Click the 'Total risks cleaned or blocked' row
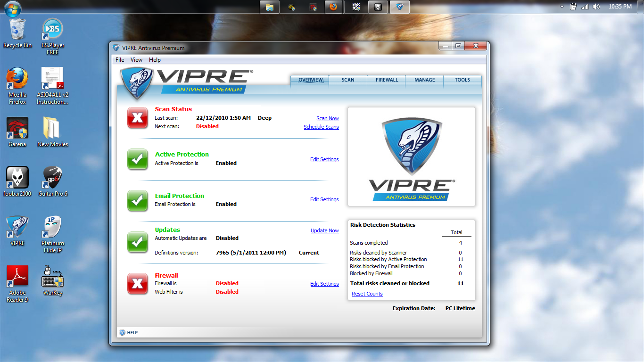This screenshot has height=362, width=644. (x=407, y=283)
